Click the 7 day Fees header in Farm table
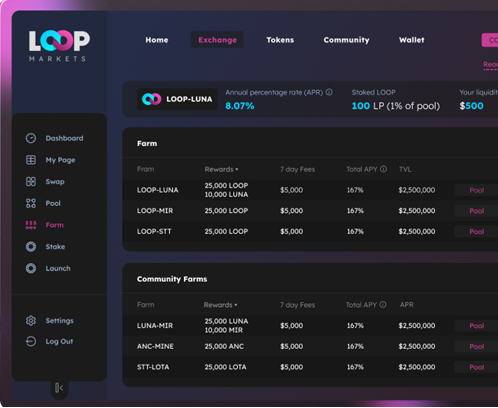Viewport: 498px width, 408px height. (x=297, y=169)
